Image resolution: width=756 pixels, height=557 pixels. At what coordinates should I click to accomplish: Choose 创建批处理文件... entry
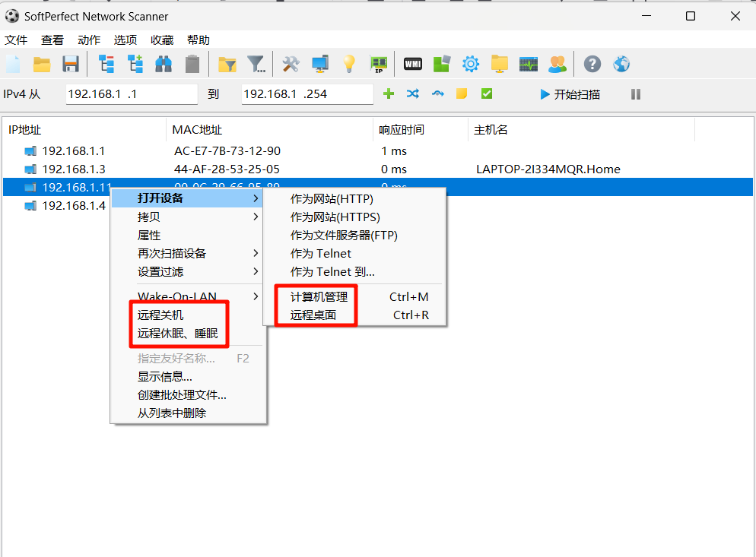[x=188, y=395]
